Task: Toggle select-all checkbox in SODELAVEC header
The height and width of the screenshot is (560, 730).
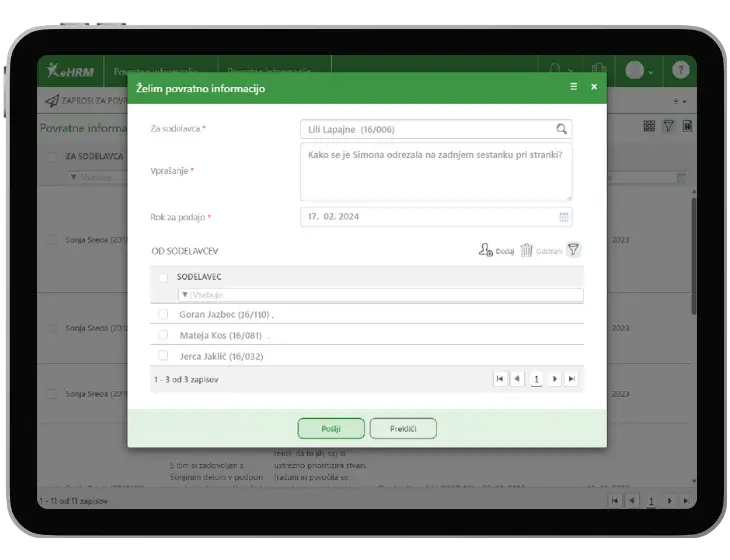Action: pos(163,277)
